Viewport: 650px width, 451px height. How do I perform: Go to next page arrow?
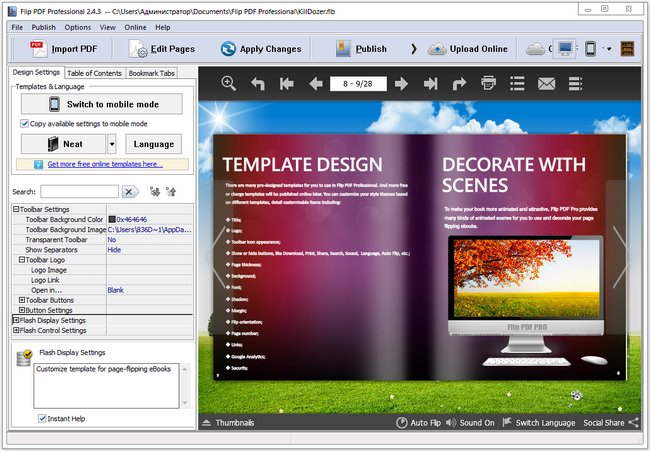[401, 84]
